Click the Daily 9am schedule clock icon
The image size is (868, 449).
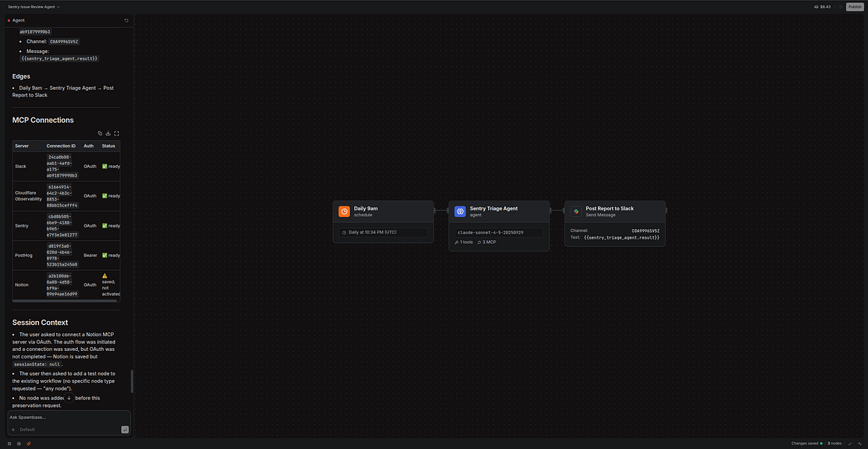[345, 211]
